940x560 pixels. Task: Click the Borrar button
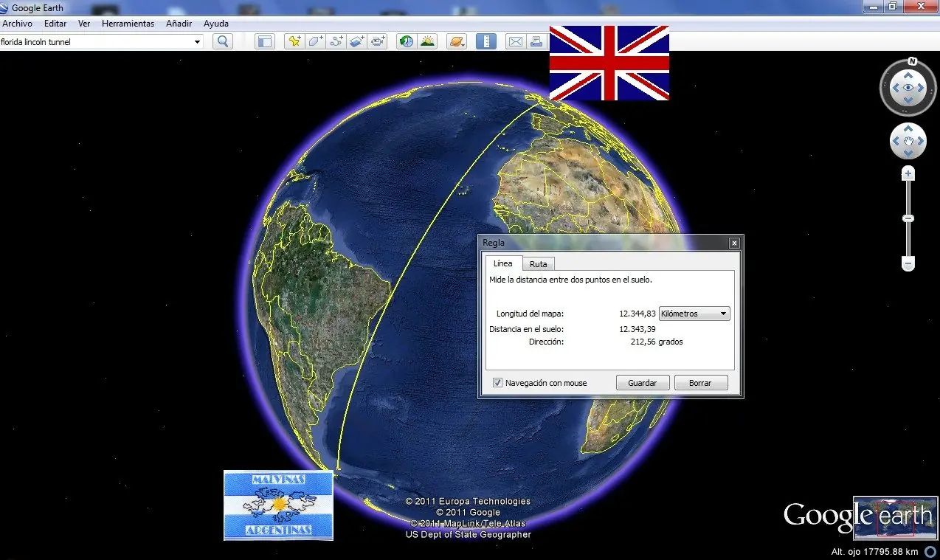pos(700,383)
